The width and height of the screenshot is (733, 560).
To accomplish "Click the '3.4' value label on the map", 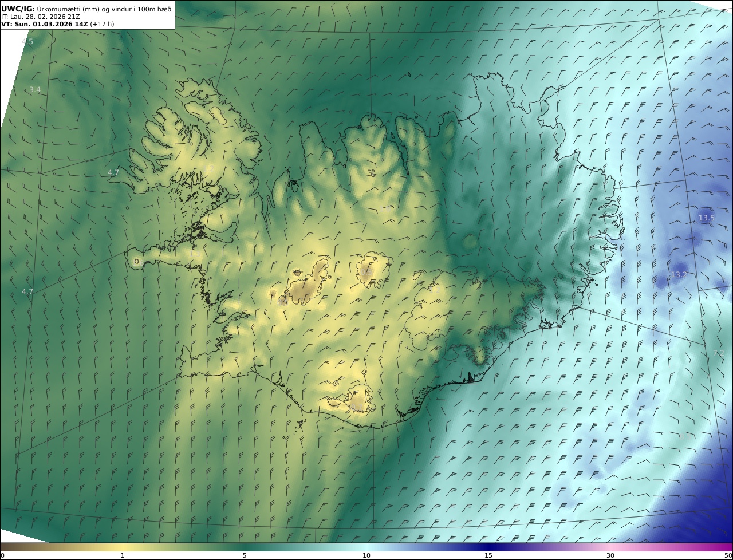I will coord(35,90).
